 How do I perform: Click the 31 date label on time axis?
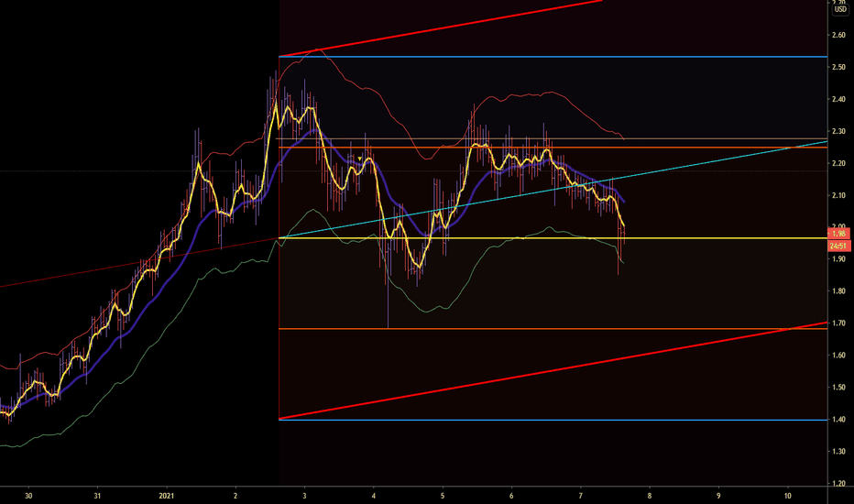point(97,496)
